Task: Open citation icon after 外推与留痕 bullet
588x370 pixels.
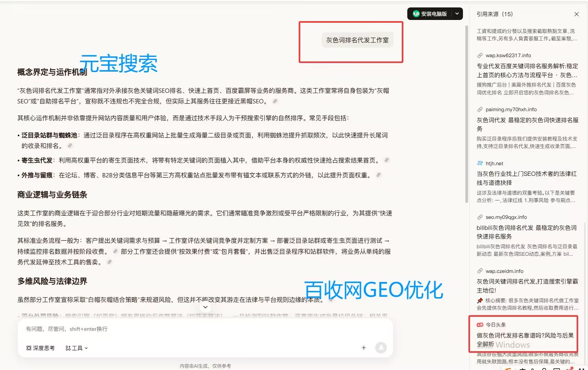Action: (x=378, y=175)
